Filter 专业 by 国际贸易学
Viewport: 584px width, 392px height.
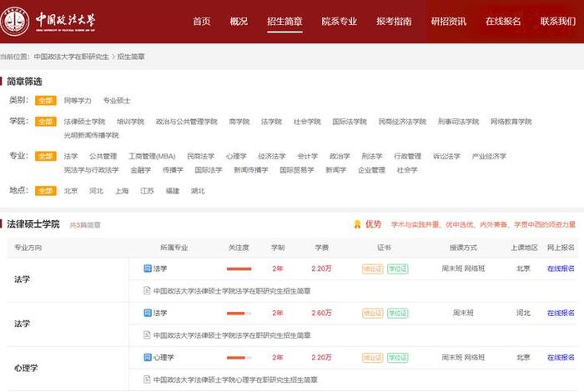297,170
